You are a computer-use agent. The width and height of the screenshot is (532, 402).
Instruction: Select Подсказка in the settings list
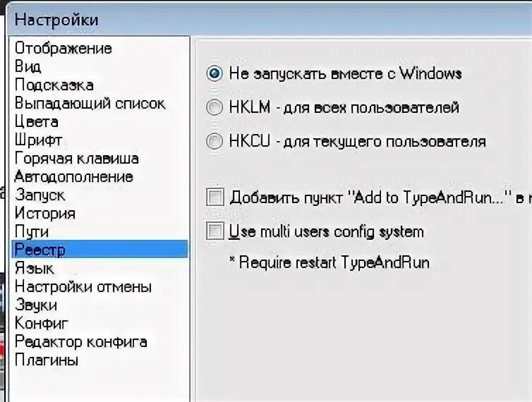pyautogui.click(x=54, y=85)
